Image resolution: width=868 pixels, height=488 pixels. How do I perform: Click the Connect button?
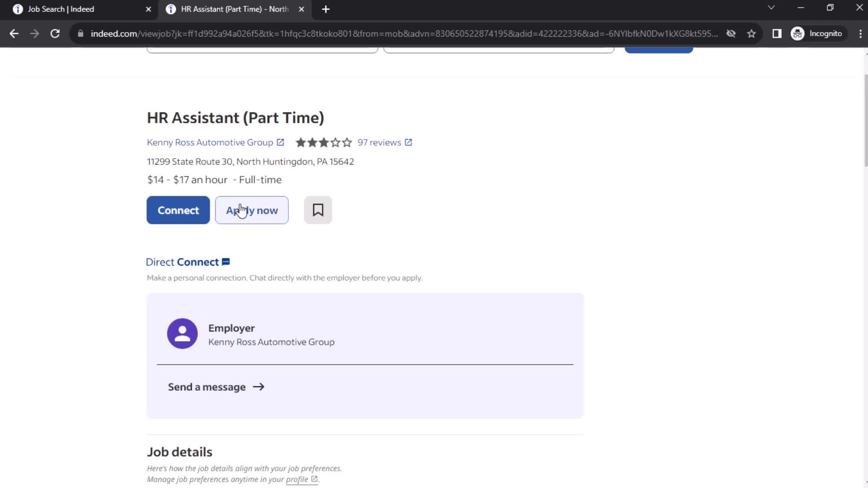[178, 210]
